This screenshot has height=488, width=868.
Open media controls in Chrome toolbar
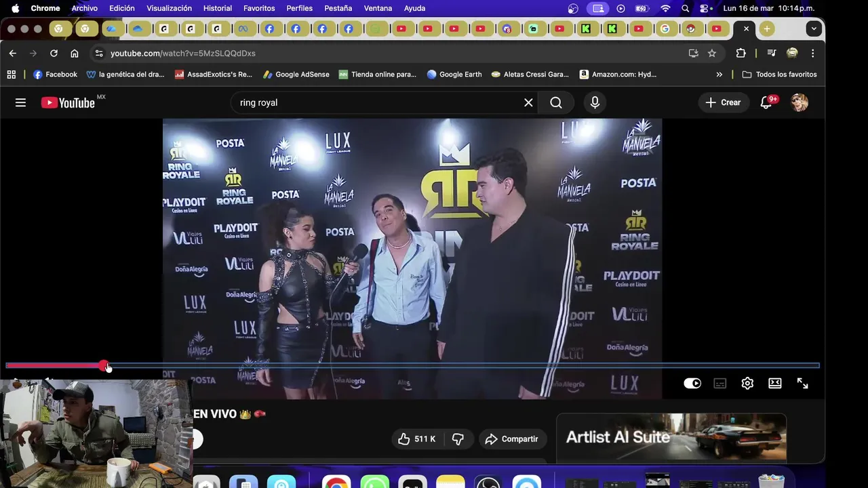[x=771, y=53]
